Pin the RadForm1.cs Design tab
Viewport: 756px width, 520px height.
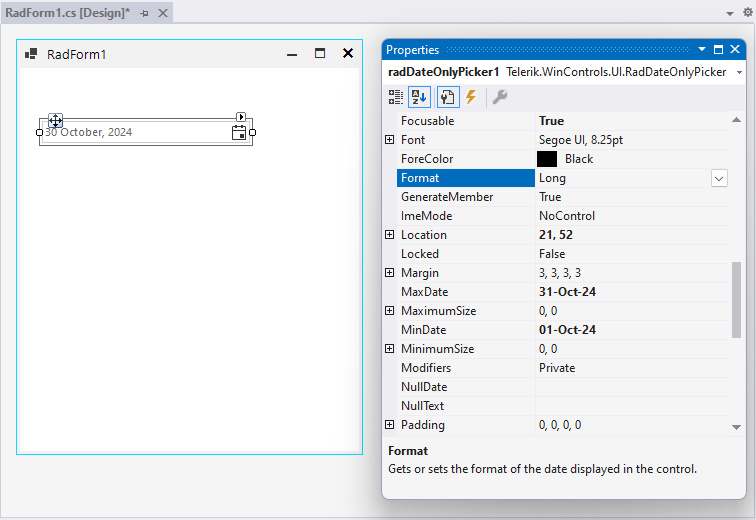pos(144,13)
